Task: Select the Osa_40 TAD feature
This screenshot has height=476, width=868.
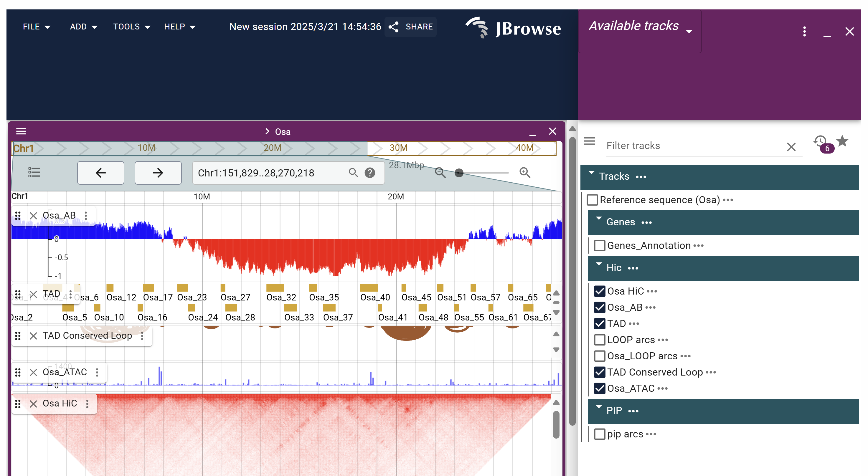Action: click(369, 288)
